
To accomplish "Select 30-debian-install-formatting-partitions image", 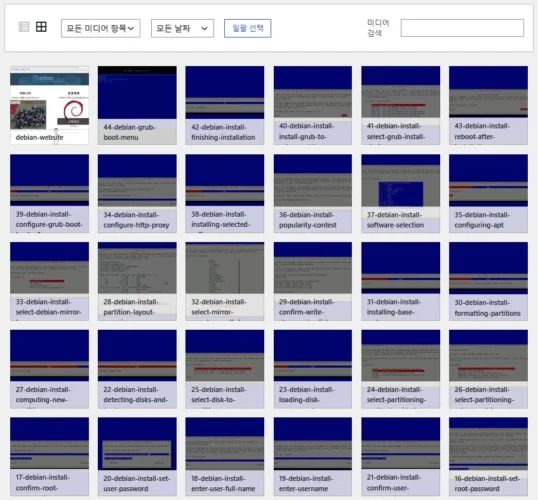I will (x=488, y=281).
